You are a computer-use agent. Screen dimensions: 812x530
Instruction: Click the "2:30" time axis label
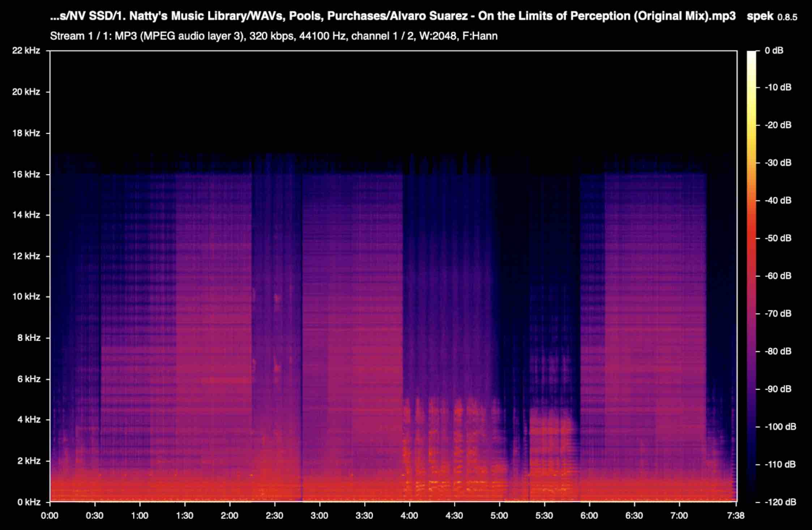(274, 516)
